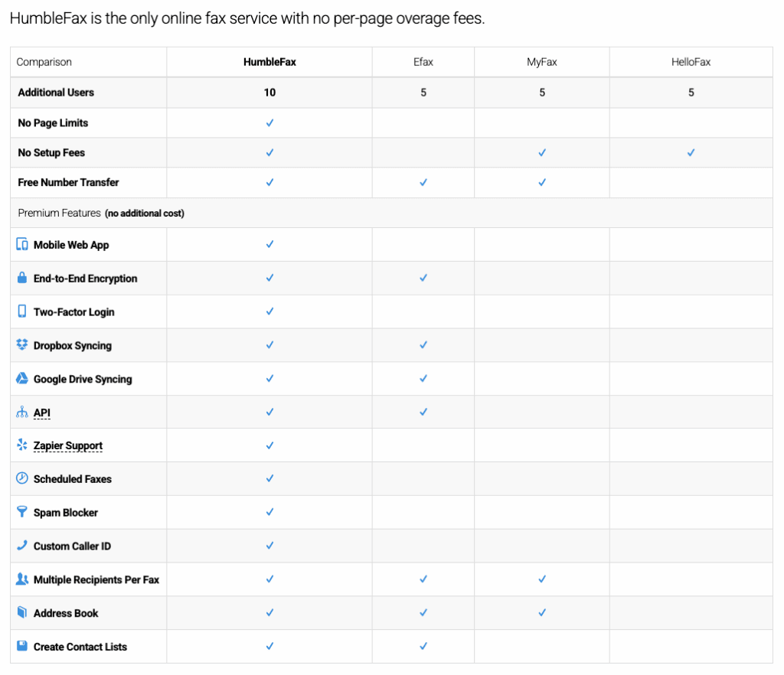The image size is (784, 675).
Task: Click the Mobile Web App phone icon
Action: coord(22,245)
